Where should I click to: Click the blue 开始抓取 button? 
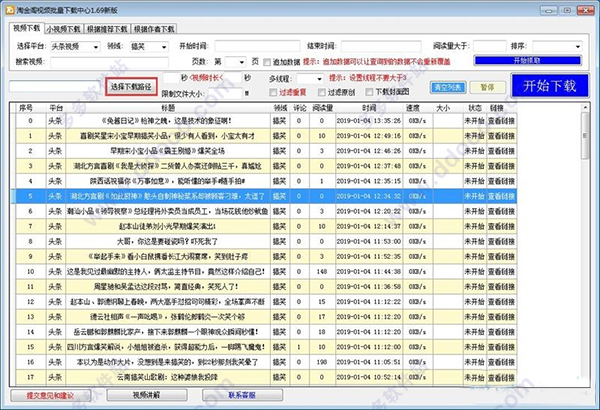[x=528, y=60]
